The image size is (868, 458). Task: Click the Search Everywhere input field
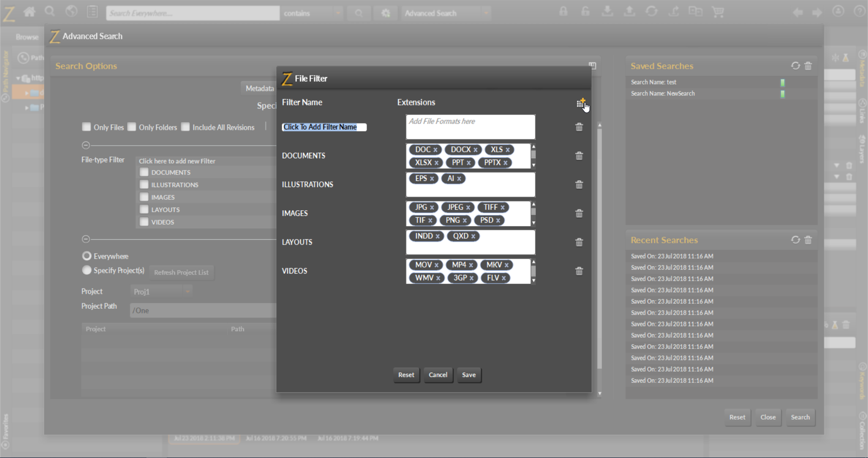pos(193,13)
